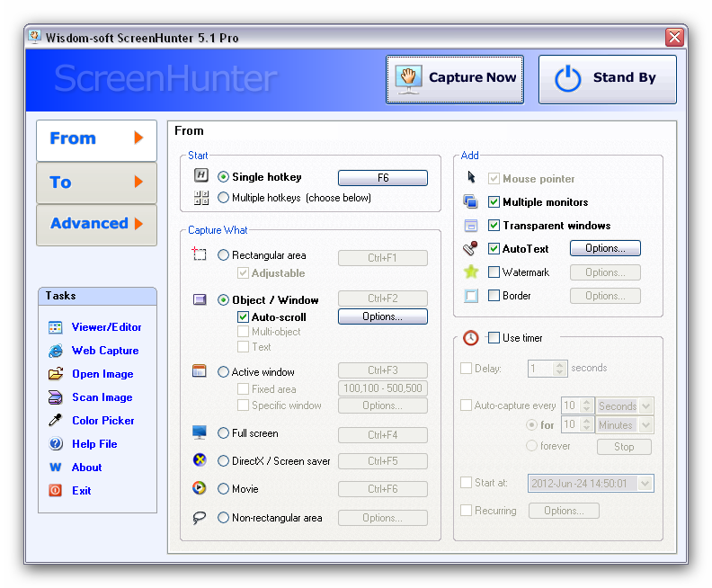Click the Color Picker eyedropper icon
The height and width of the screenshot is (588, 712).
coord(56,421)
